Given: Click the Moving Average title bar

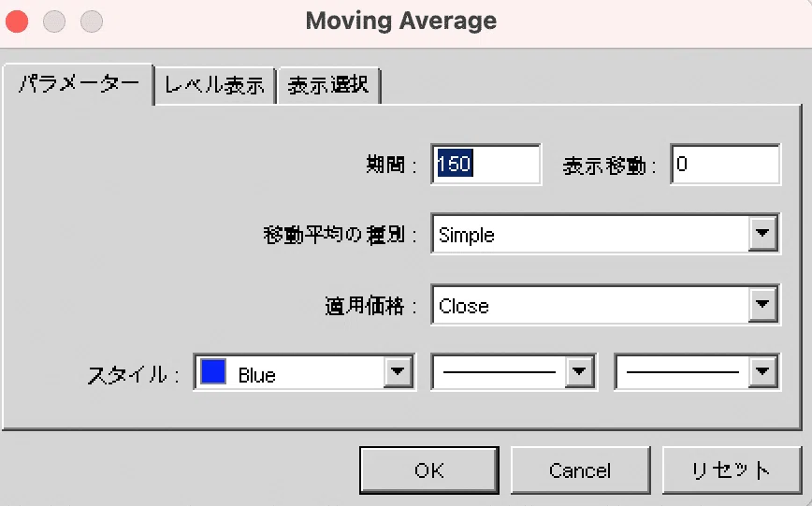Looking at the screenshot, I should point(401,21).
